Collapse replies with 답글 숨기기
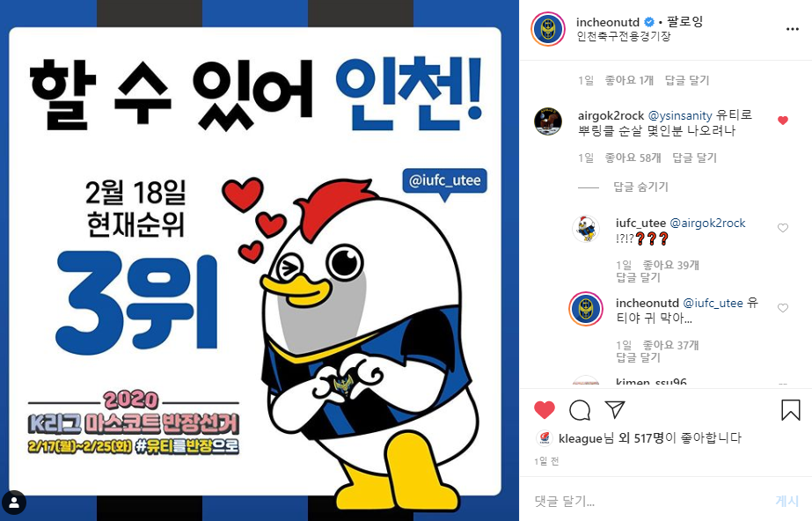 pos(640,187)
